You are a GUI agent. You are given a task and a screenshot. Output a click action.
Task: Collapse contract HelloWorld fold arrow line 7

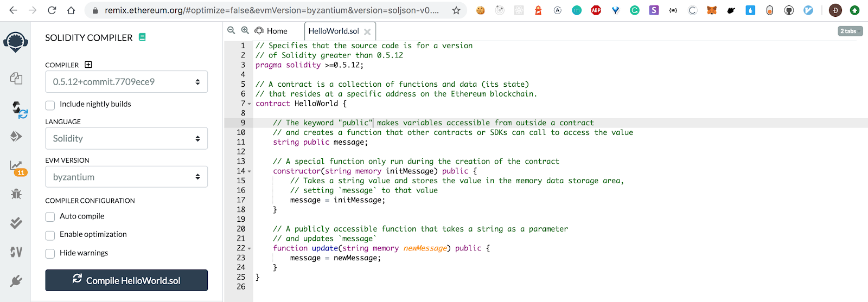[x=250, y=104]
